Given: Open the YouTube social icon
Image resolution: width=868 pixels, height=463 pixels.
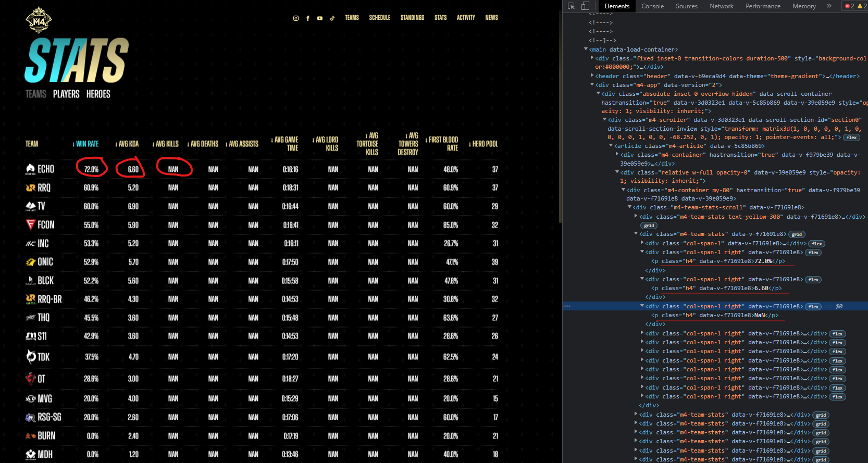Looking at the screenshot, I should [320, 18].
